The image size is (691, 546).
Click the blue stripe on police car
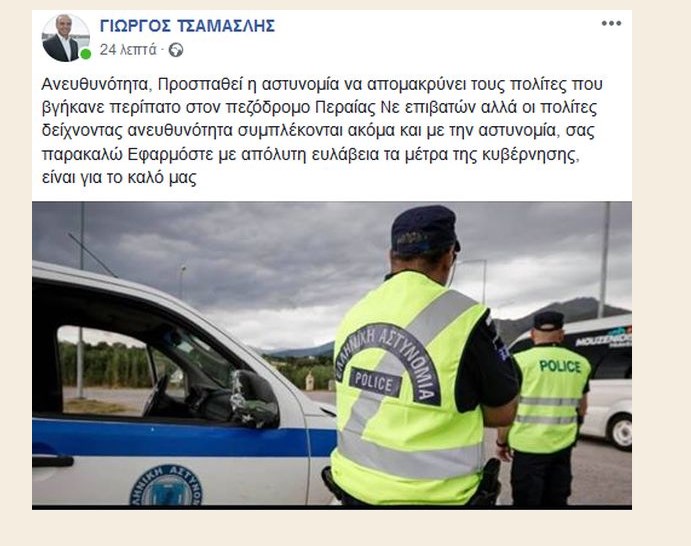(183, 437)
